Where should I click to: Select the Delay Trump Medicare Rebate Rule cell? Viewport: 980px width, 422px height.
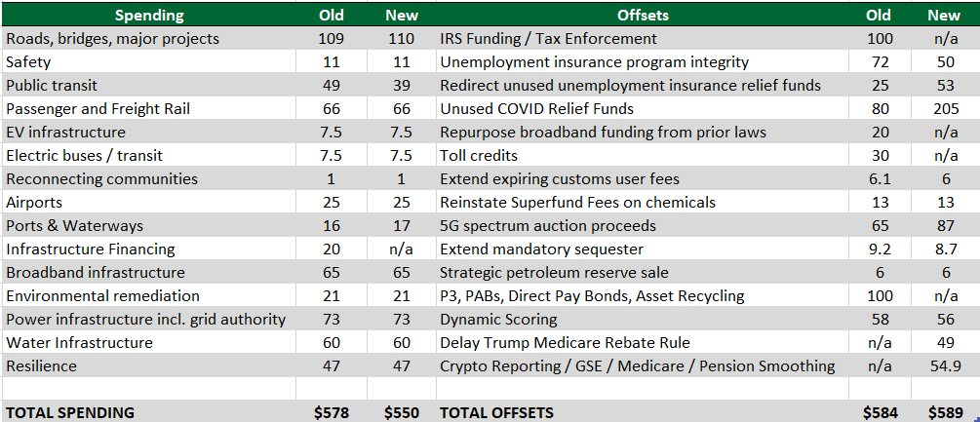[x=643, y=343]
